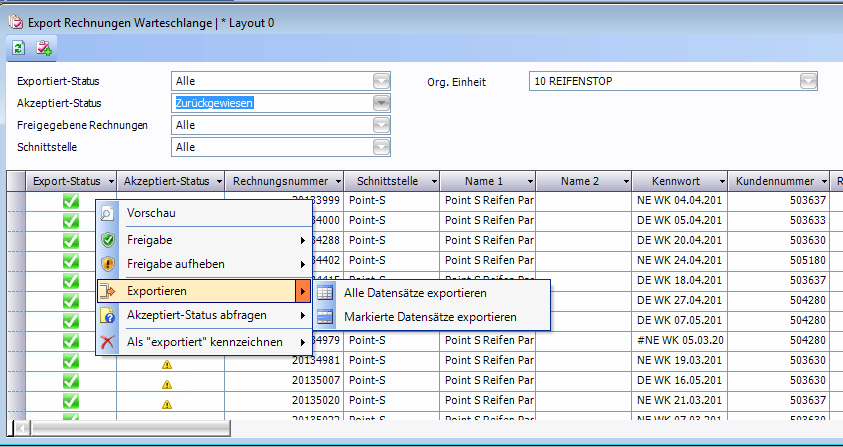Open the Exportiert-Status dropdown
This screenshot has height=447, width=843.
tap(381, 82)
